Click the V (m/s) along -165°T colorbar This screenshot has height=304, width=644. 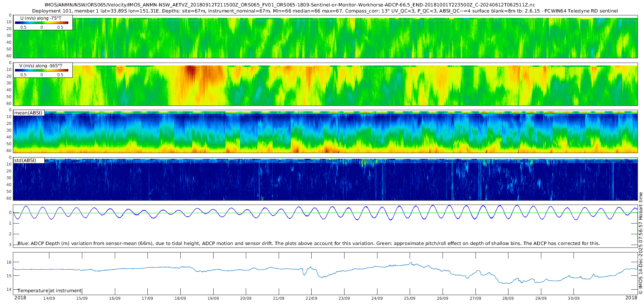(42, 70)
